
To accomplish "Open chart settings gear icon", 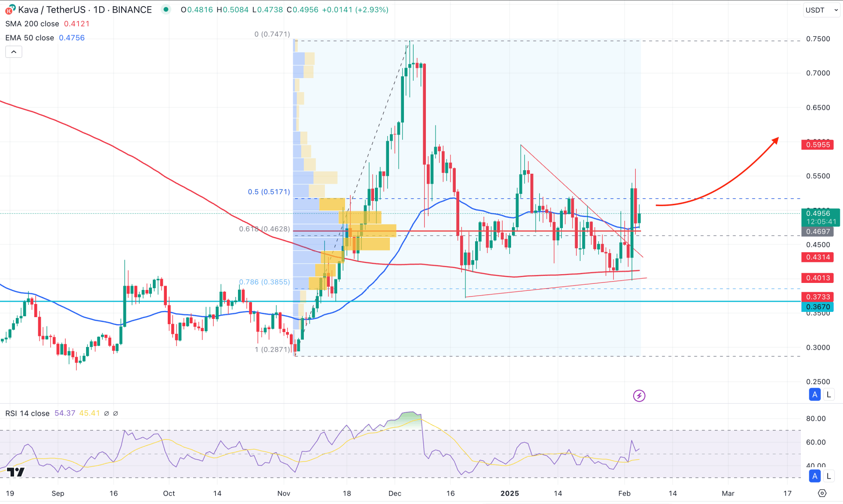I will [x=822, y=493].
